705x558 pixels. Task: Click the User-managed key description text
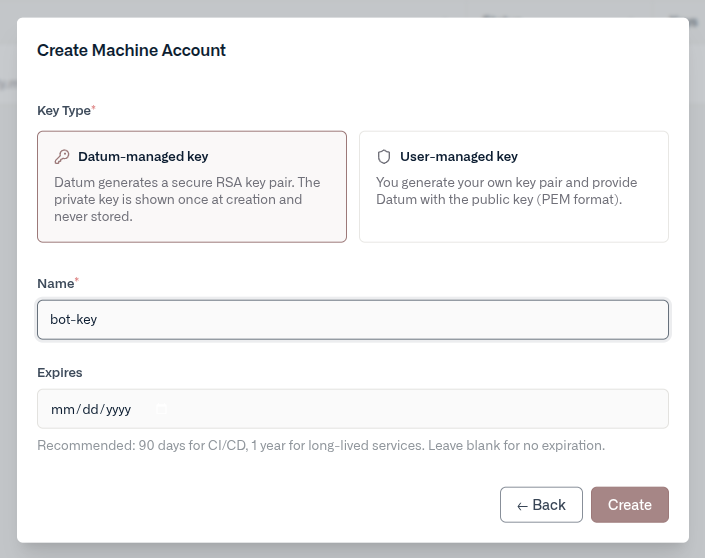click(x=506, y=191)
